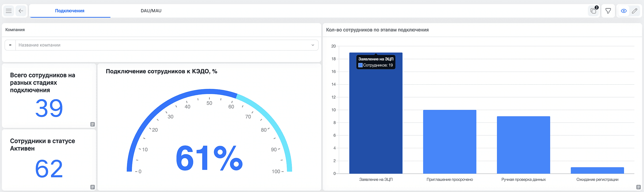Select the Подключения tab
Image resolution: width=644 pixels, height=192 pixels.
[x=70, y=11]
